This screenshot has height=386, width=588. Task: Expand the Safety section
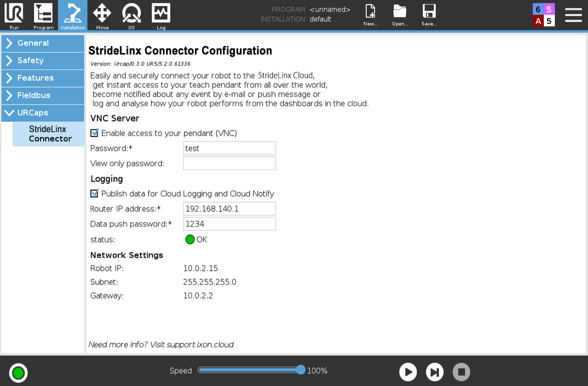pos(43,61)
